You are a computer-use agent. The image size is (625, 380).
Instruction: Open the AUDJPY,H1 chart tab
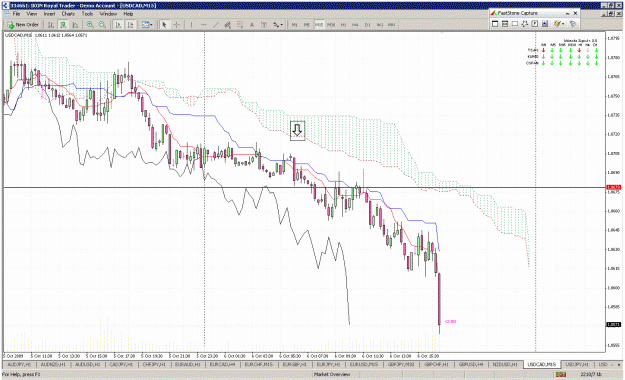click(20, 364)
